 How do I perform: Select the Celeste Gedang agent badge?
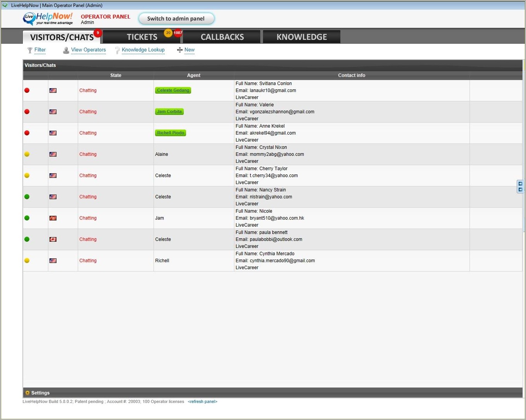(x=173, y=90)
